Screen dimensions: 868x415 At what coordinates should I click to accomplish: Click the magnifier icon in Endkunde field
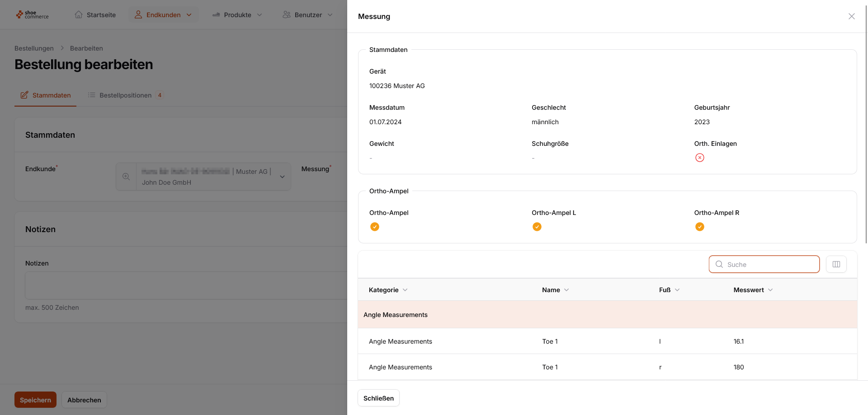(x=126, y=177)
